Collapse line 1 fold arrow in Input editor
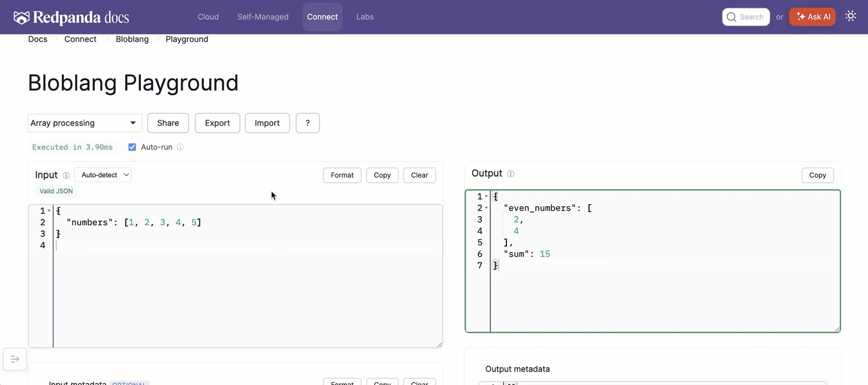The image size is (868, 385). click(49, 211)
